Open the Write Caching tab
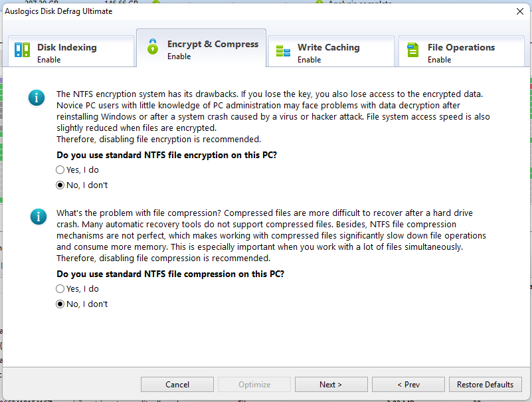The height and width of the screenshot is (402, 532). pyautogui.click(x=330, y=52)
